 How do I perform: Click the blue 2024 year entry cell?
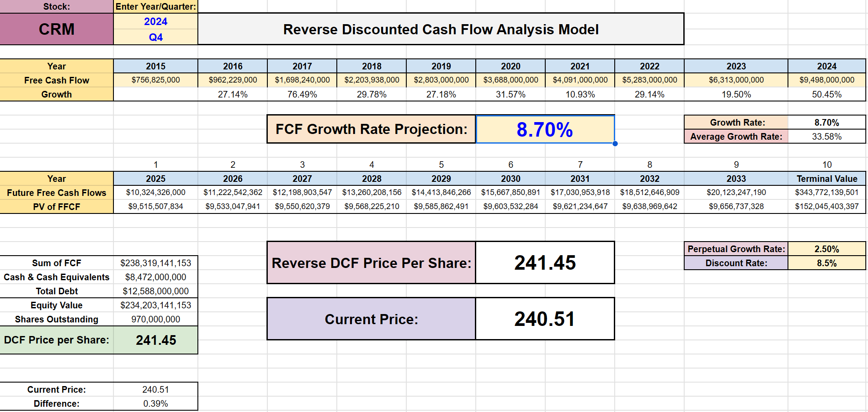pos(156,22)
